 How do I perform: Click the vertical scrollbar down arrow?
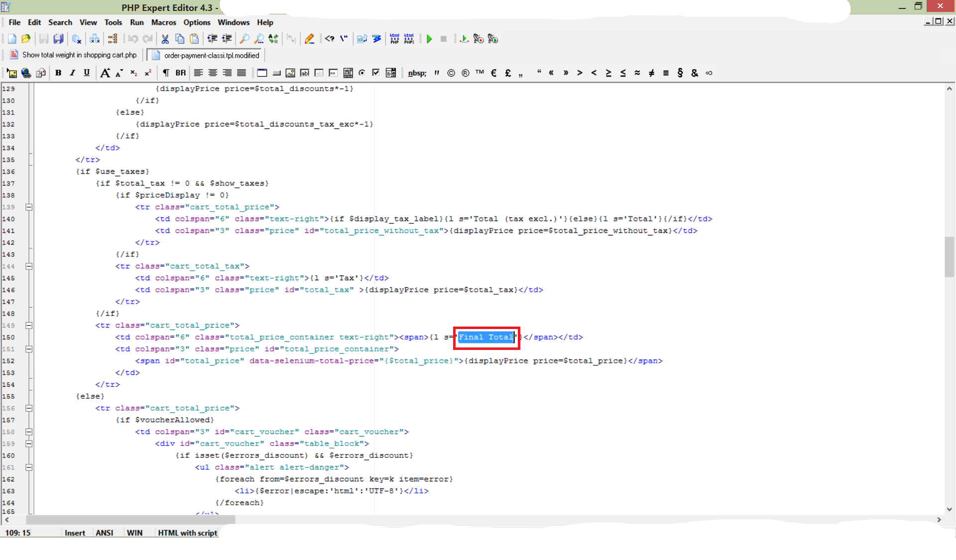(x=949, y=509)
